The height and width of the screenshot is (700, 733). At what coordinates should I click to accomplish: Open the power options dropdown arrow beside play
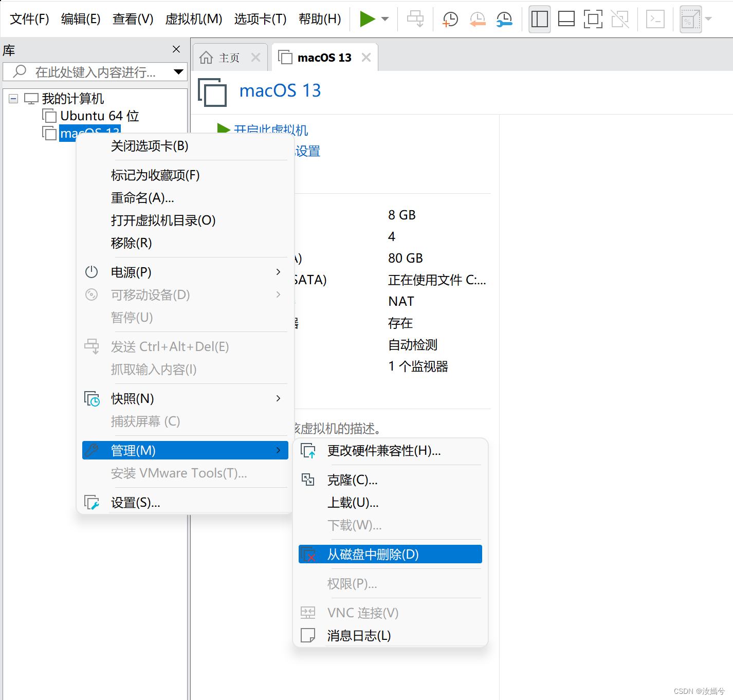[385, 19]
